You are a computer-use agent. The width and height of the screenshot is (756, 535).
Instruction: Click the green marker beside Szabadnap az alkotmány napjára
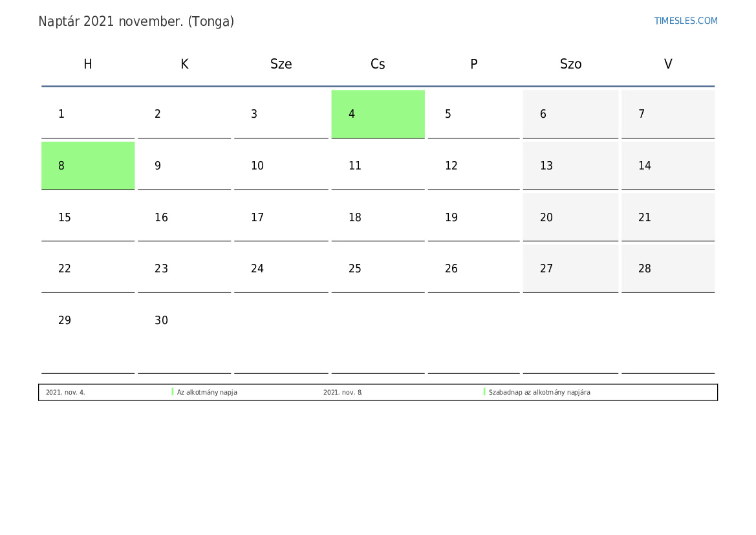click(484, 392)
